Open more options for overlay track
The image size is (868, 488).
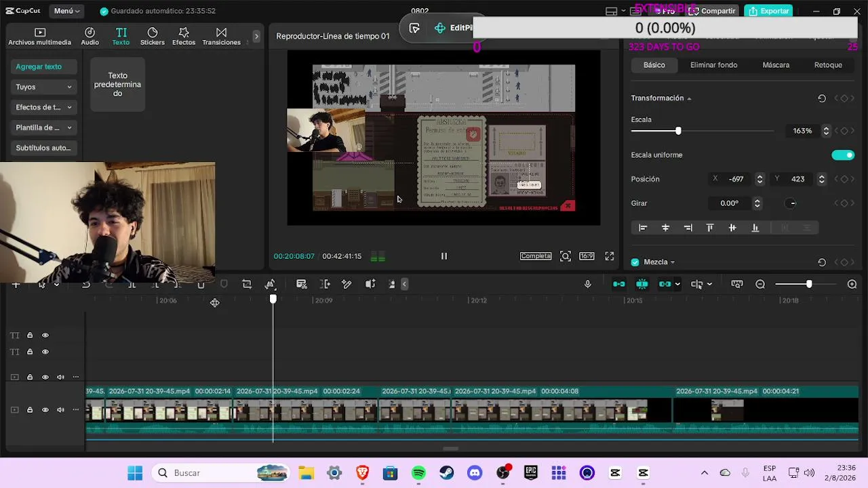[x=76, y=377]
